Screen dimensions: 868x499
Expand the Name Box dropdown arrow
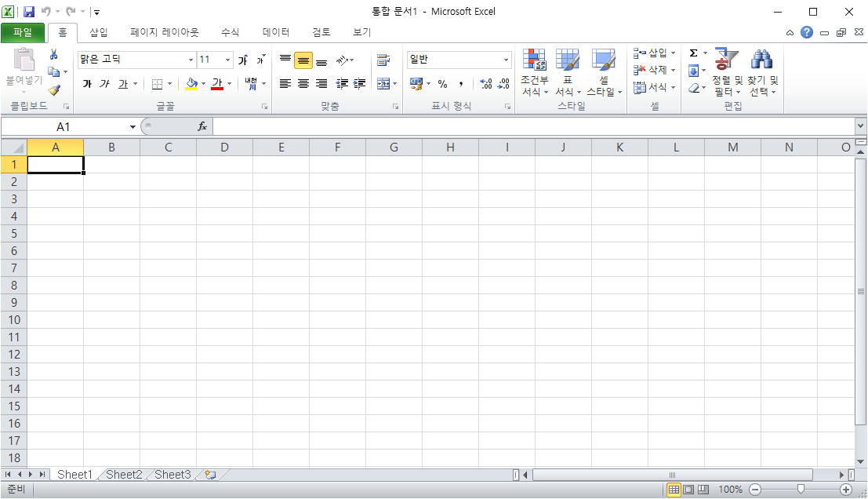[133, 127]
